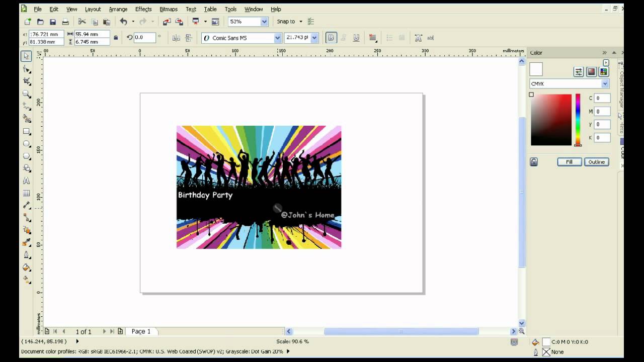Click the Import icon
Screen dimensions: 644x362
(167, 22)
